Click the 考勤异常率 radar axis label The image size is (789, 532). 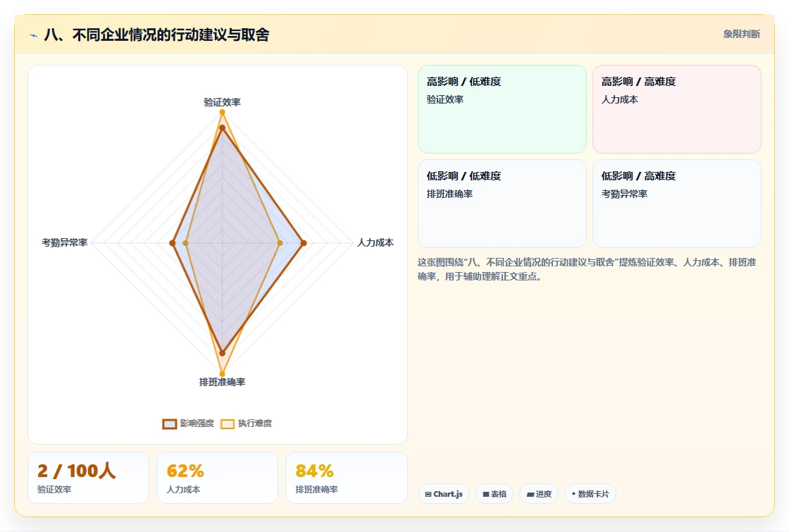tap(64, 242)
